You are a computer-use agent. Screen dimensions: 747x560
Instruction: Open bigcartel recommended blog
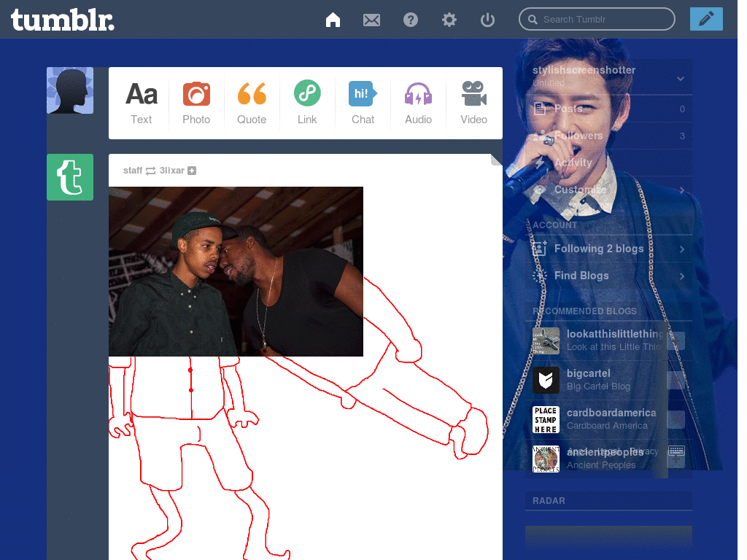point(589,373)
